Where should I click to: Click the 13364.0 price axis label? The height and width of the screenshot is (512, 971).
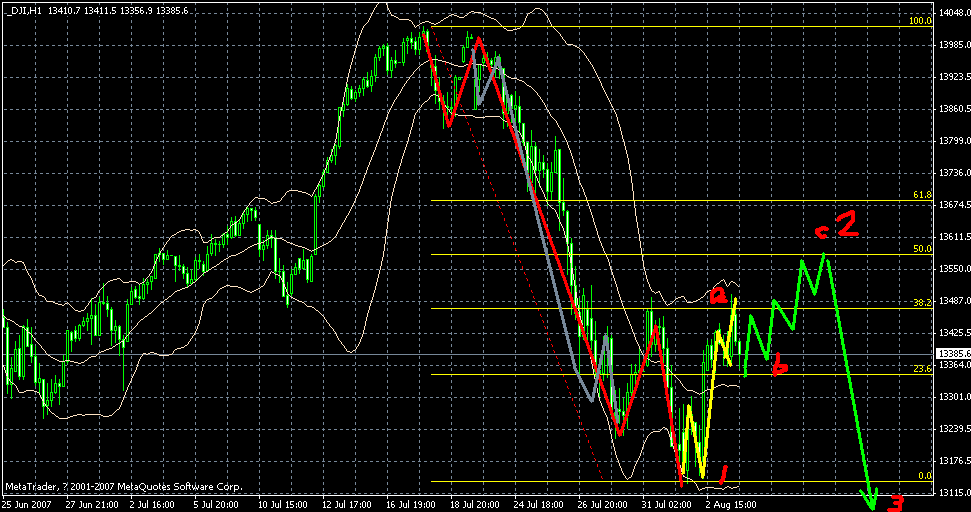coord(954,364)
